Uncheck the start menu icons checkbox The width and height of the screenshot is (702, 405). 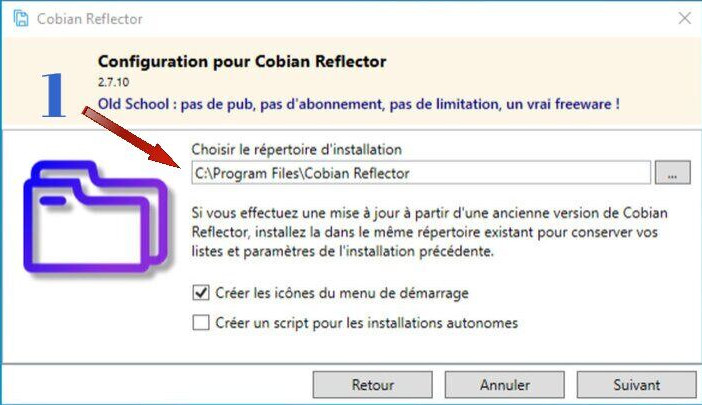coord(201,294)
